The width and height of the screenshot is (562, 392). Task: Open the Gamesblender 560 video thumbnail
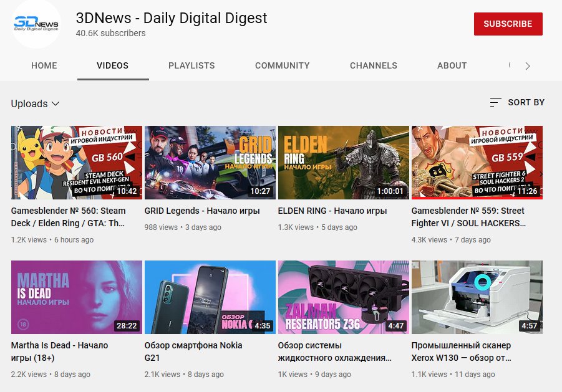(x=77, y=163)
